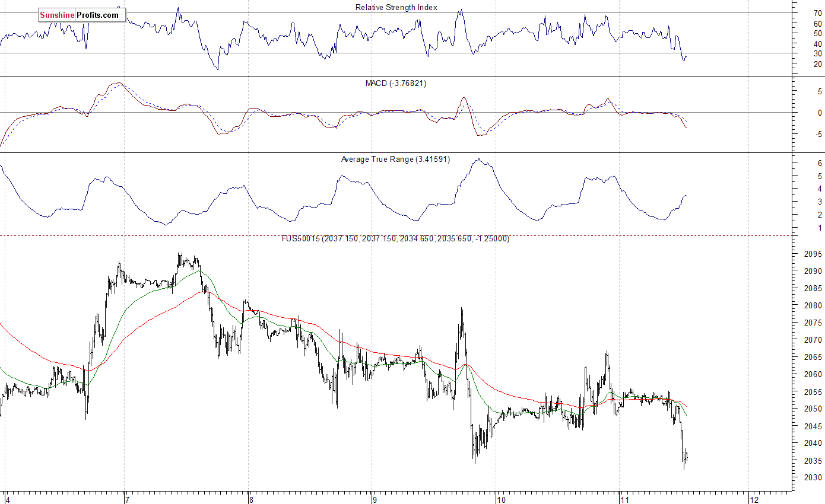Click MACD axis value 0
The image size is (825, 504).
click(x=820, y=113)
